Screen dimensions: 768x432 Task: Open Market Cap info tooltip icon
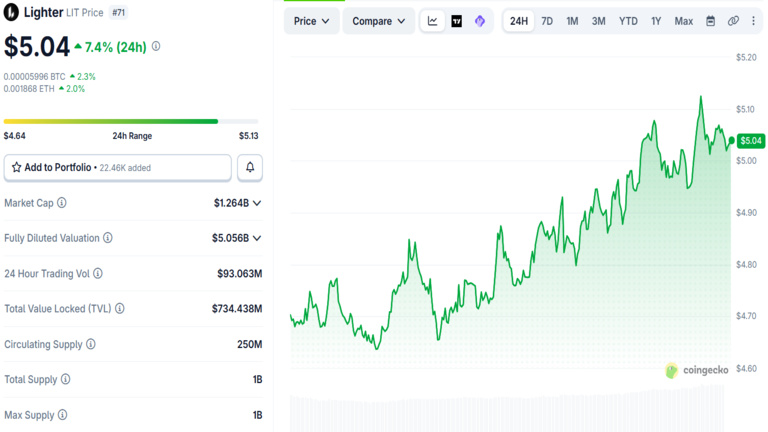point(62,202)
